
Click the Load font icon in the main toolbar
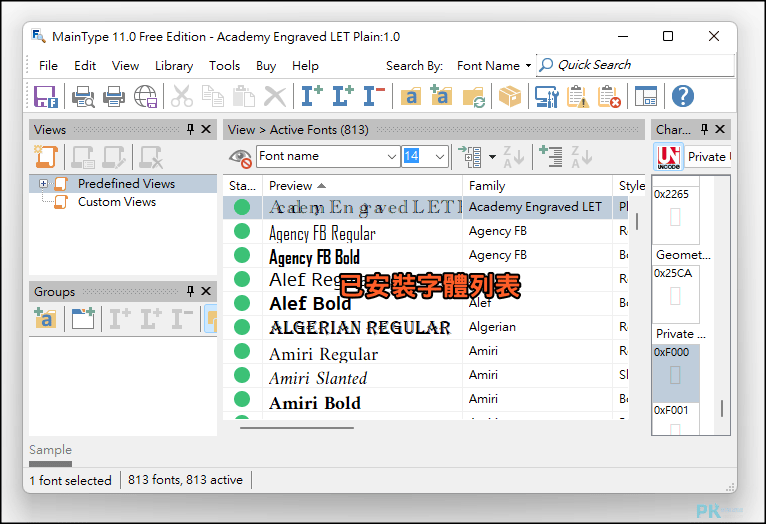(343, 96)
